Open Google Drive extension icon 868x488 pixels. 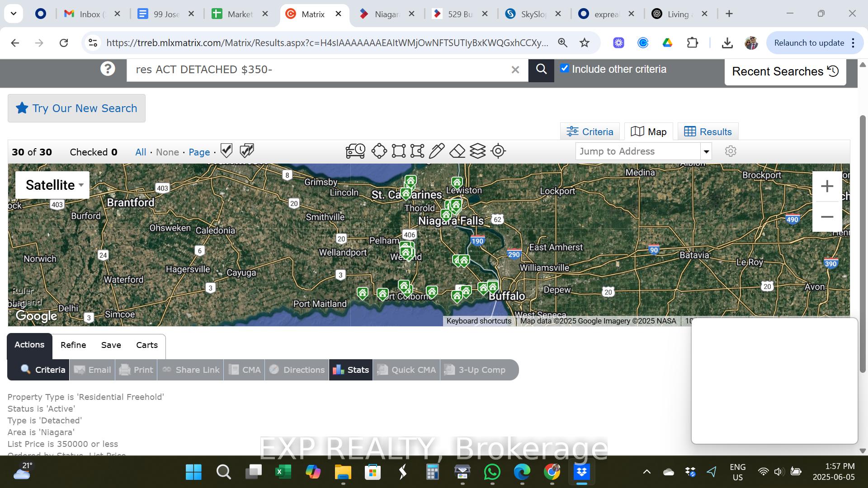tap(667, 43)
